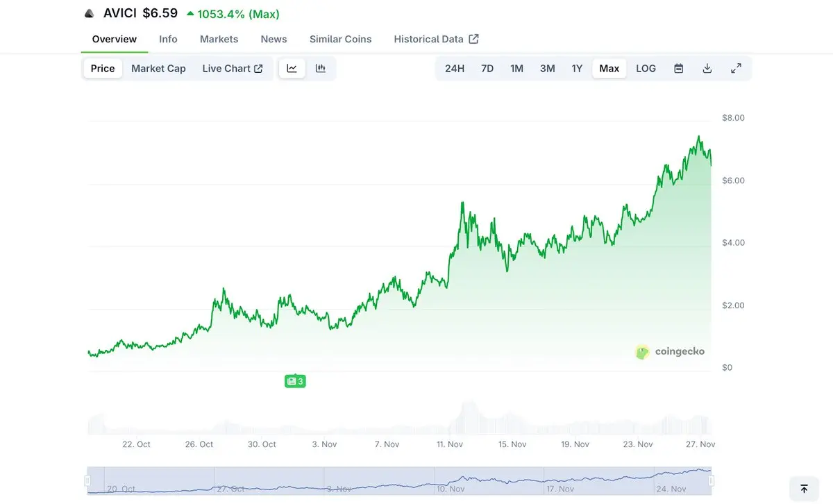Choose the 1M time range
The height and width of the screenshot is (504, 833).
click(x=516, y=68)
